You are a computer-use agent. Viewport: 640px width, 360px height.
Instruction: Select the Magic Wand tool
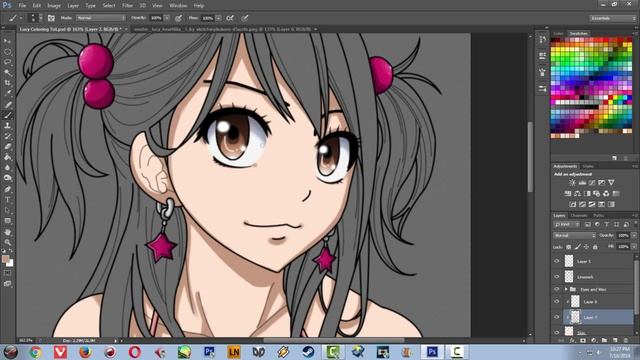click(7, 73)
